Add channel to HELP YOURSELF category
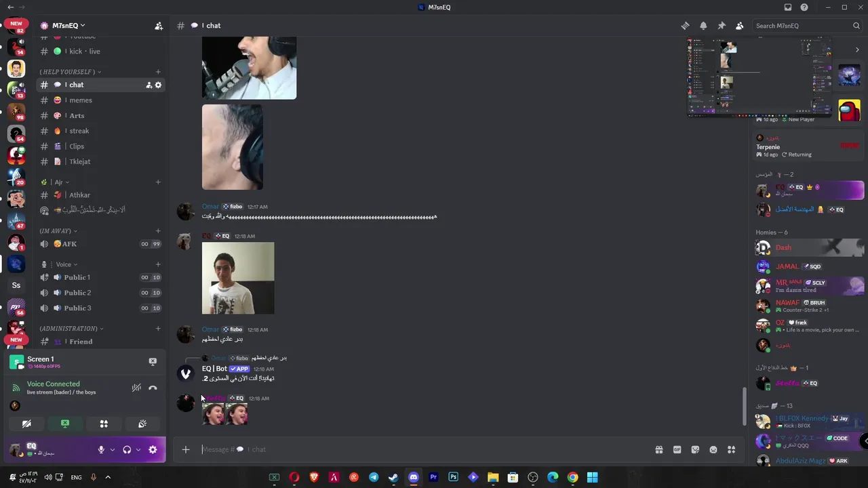This screenshot has width=868, height=488. (x=158, y=72)
